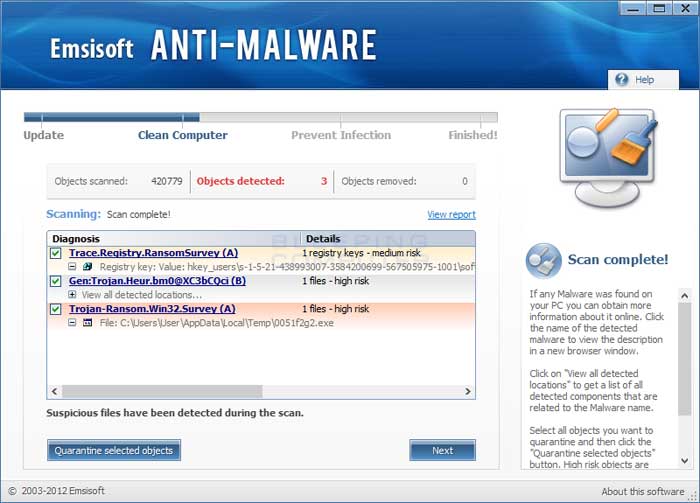This screenshot has width=700, height=503.
Task: Uncheck Gen:Trojan.Heur.bm0@XC3bCQci (B) checkbox
Action: pos(55,281)
